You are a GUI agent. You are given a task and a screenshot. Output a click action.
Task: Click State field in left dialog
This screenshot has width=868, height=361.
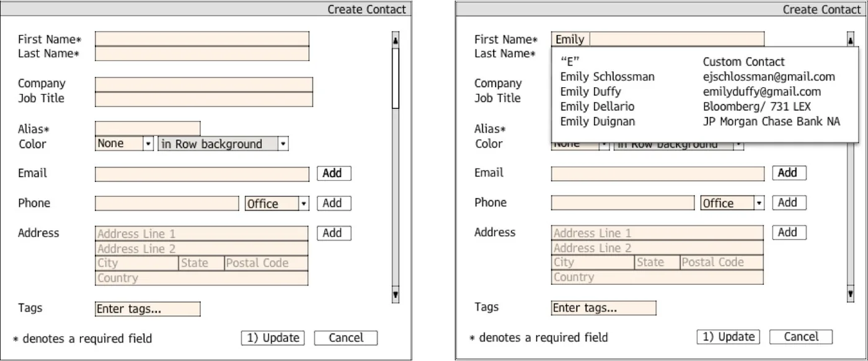pos(201,263)
